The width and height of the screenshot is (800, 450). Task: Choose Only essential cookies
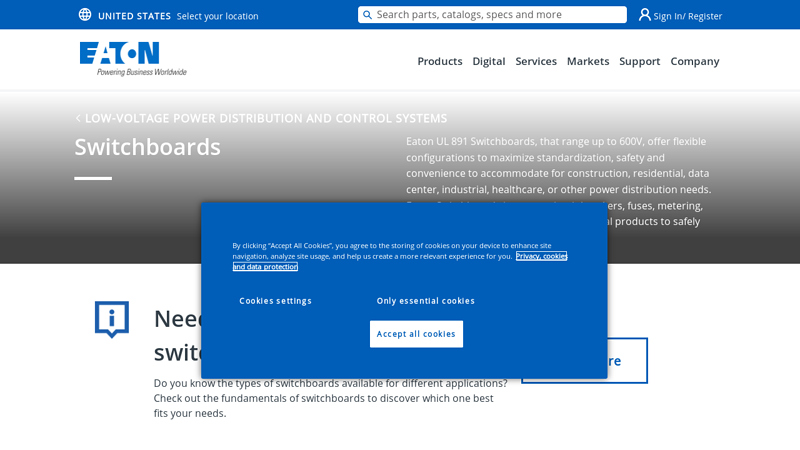(x=426, y=301)
